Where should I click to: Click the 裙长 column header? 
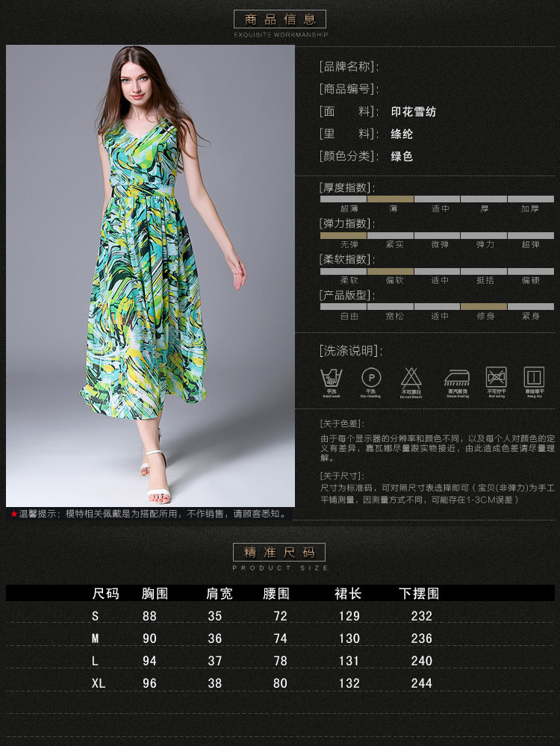[x=348, y=594]
